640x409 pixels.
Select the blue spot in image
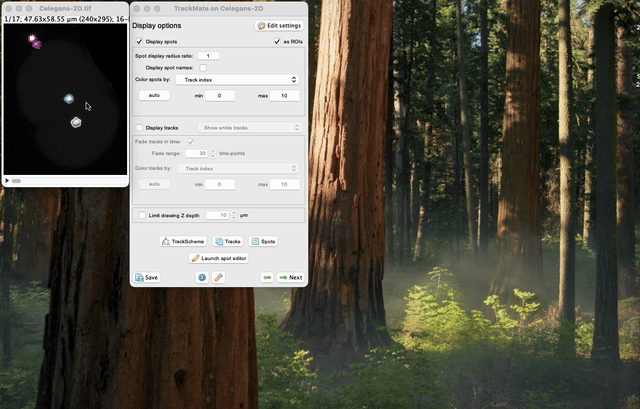[69, 98]
